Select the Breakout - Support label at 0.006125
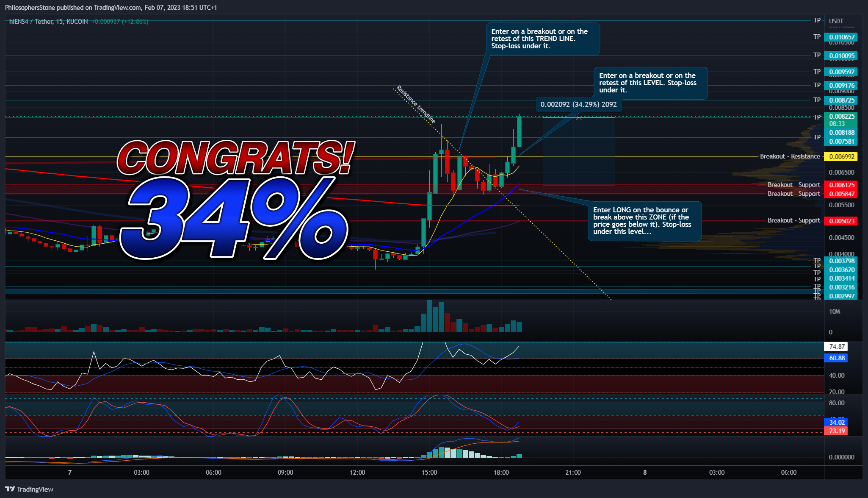The width and height of the screenshot is (868, 498). tap(794, 185)
